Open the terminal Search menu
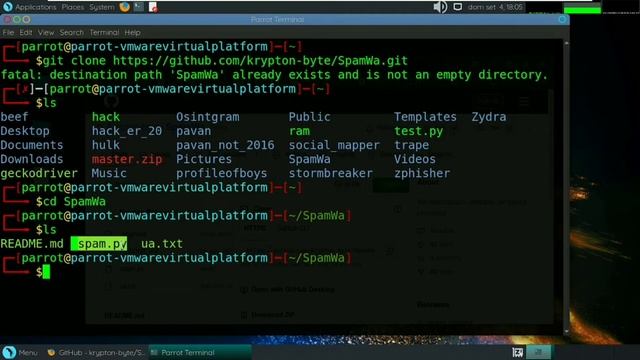The height and width of the screenshot is (360, 640). pyautogui.click(x=71, y=32)
